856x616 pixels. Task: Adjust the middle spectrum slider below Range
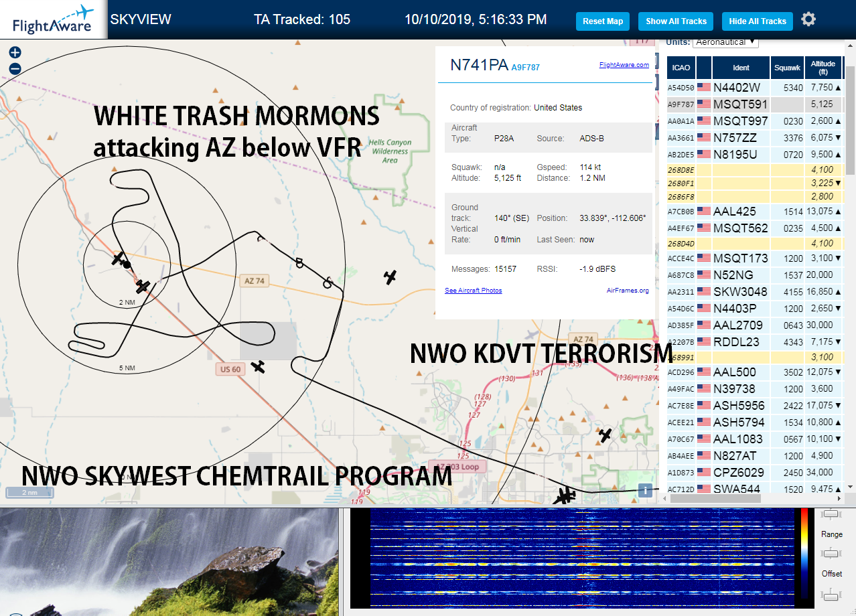click(x=831, y=553)
